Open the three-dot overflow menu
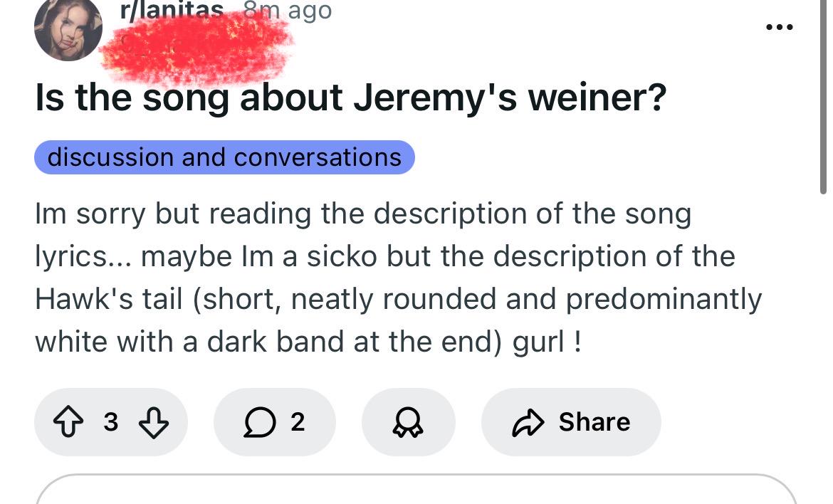The image size is (833, 504). [x=780, y=27]
